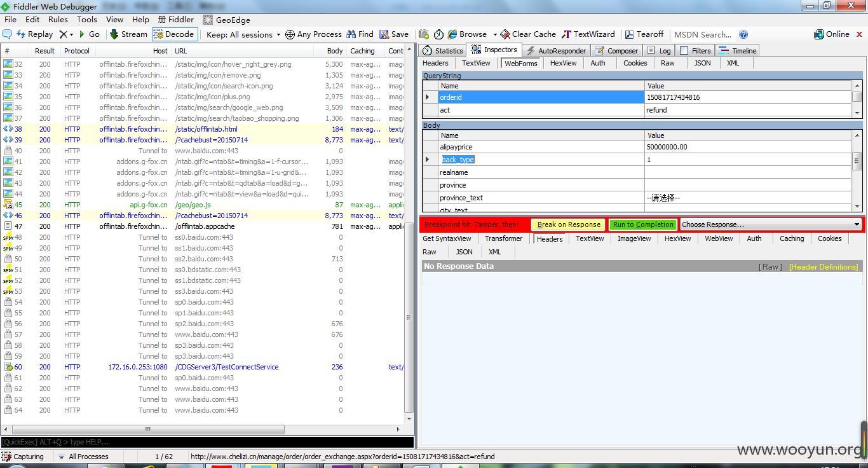The width and height of the screenshot is (868, 468).
Task: Close the toolbar with the red X
Action: 860,34
